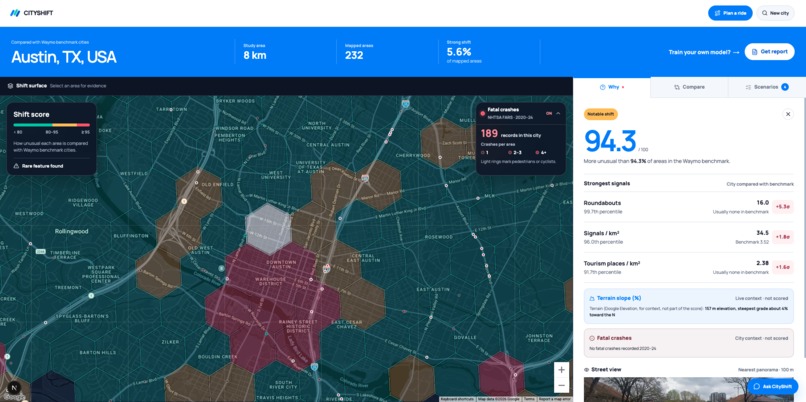Toggle the Fatal crashes layer ON switch
Viewport: 806px width, 402px height.
[548, 113]
